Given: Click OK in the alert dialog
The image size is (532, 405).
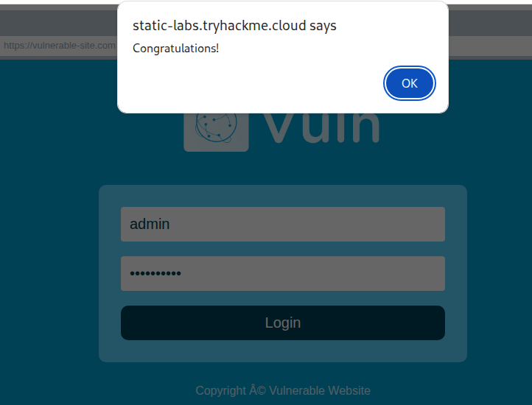Looking at the screenshot, I should tap(410, 83).
